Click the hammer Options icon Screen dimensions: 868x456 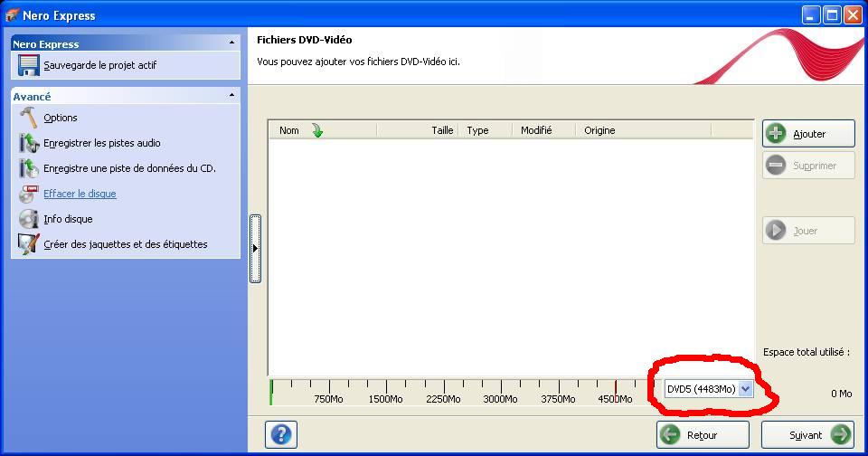point(28,118)
